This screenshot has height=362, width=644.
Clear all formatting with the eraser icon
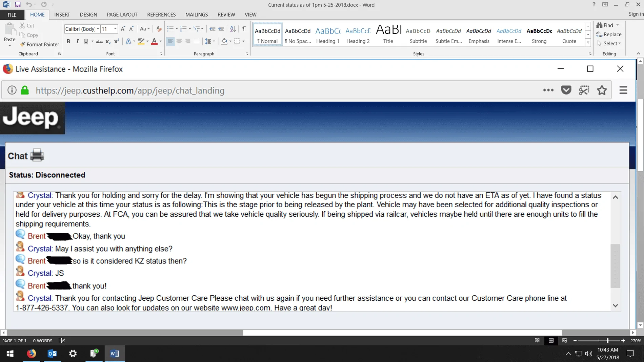(x=159, y=29)
